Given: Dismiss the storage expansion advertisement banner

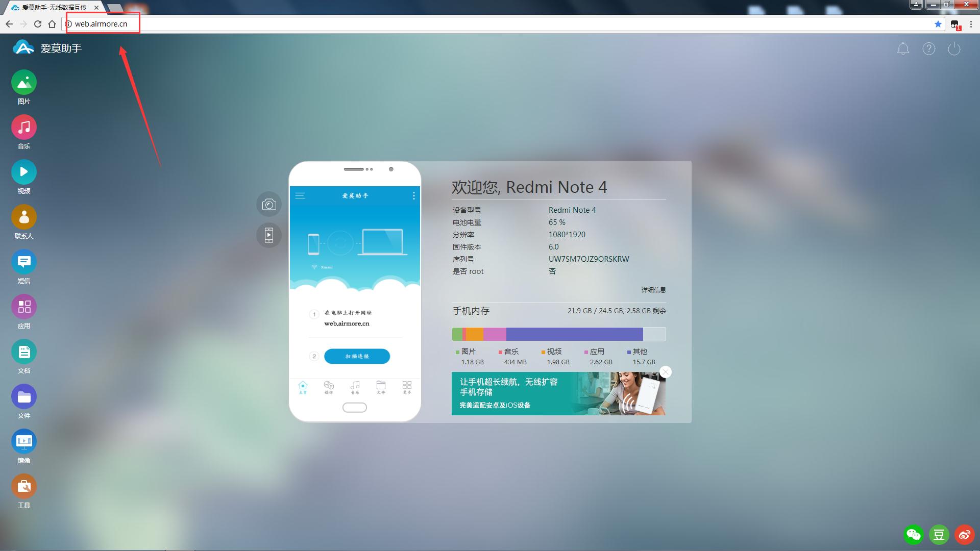Looking at the screenshot, I should 666,372.
